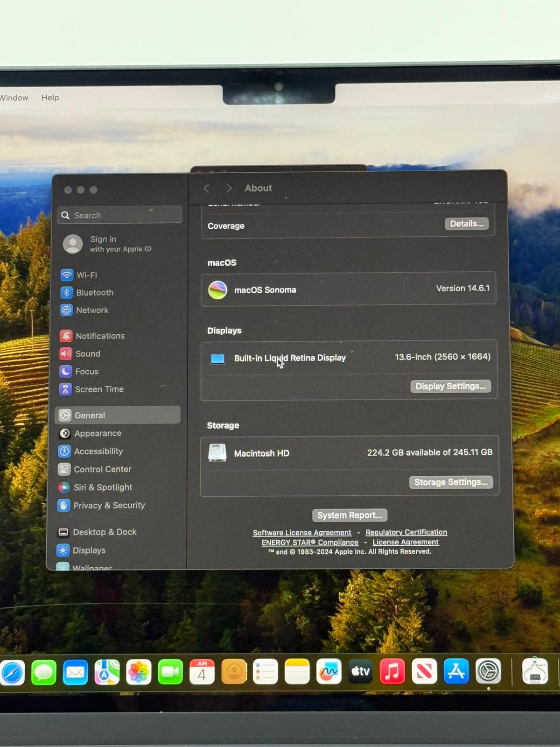Image resolution: width=560 pixels, height=747 pixels.
Task: Launch News from the Dock
Action: (x=424, y=671)
